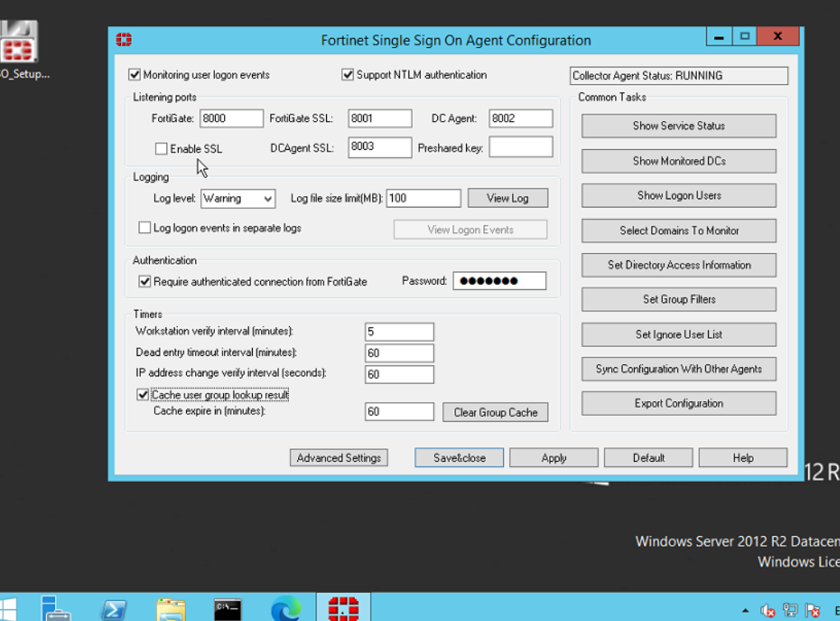Viewport: 840px width, 621px height.
Task: Click the Fortinet agent taskbar icon
Action: click(343, 609)
